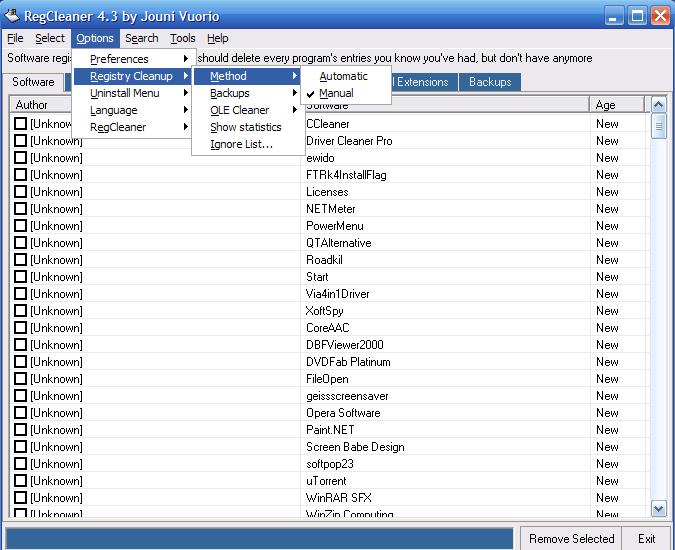This screenshot has height=550, width=675.
Task: Click the scrollbar up arrow
Action: coord(658,105)
